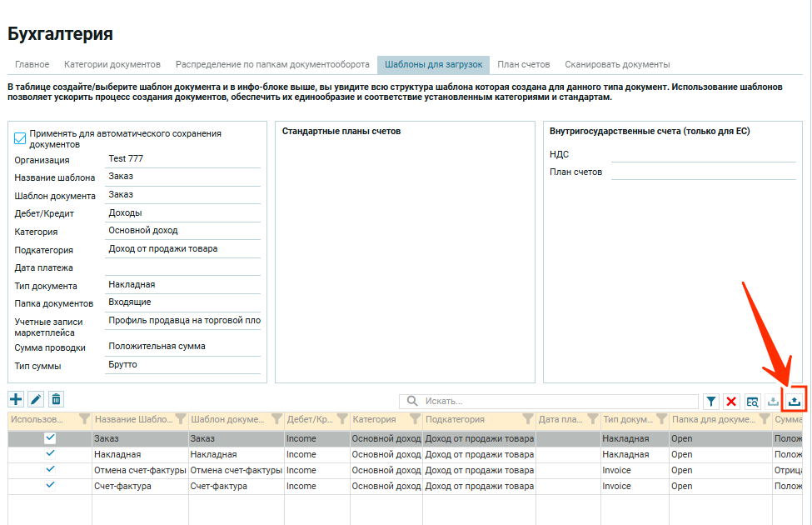Click the highlighted upload icon in red box
The image size is (812, 525).
tap(795, 401)
